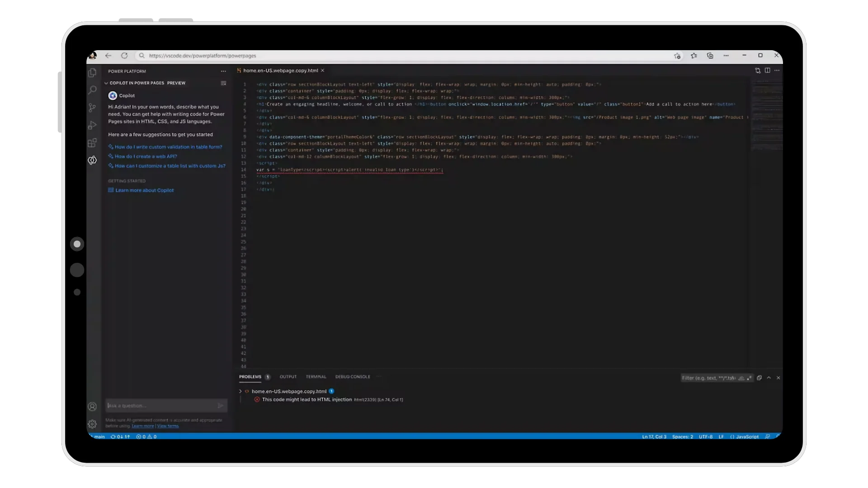
Task: Click UTF-8 encoding in status bar
Action: click(706, 436)
